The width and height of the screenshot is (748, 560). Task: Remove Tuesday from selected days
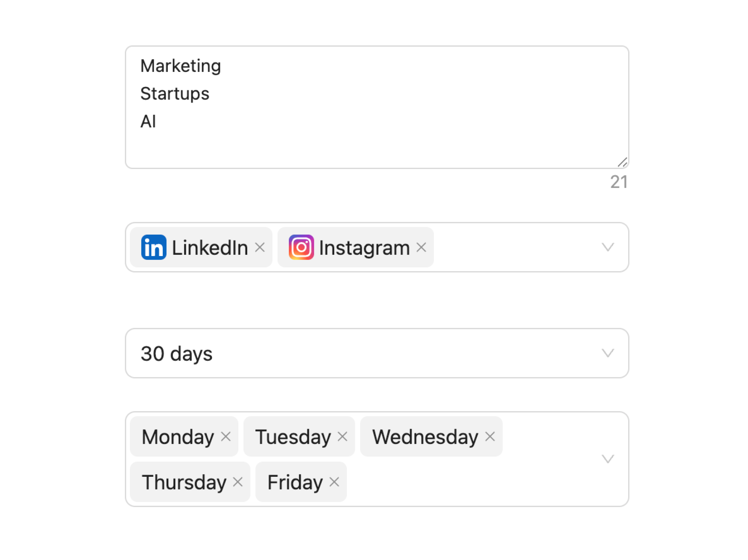[x=341, y=436]
